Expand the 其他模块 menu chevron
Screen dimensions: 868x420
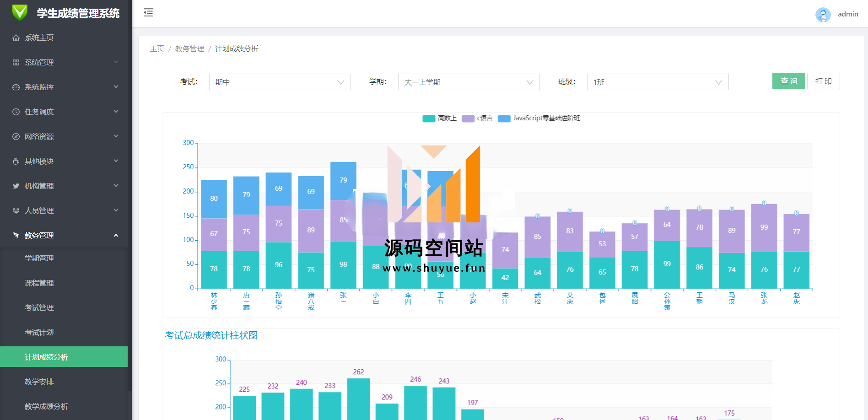(116, 161)
